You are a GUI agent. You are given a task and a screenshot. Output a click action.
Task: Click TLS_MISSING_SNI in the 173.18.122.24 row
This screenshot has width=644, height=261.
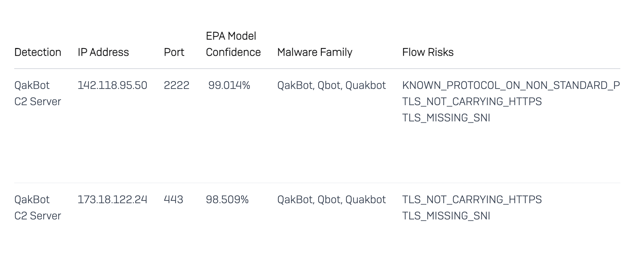pos(446,216)
